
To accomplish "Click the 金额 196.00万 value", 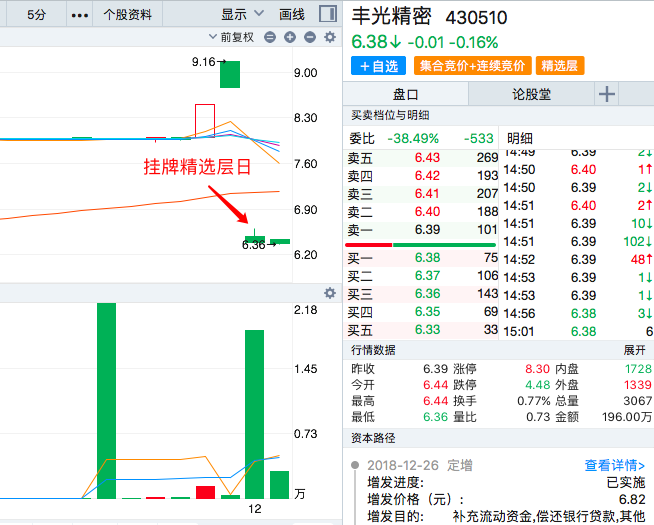I will (x=627, y=417).
